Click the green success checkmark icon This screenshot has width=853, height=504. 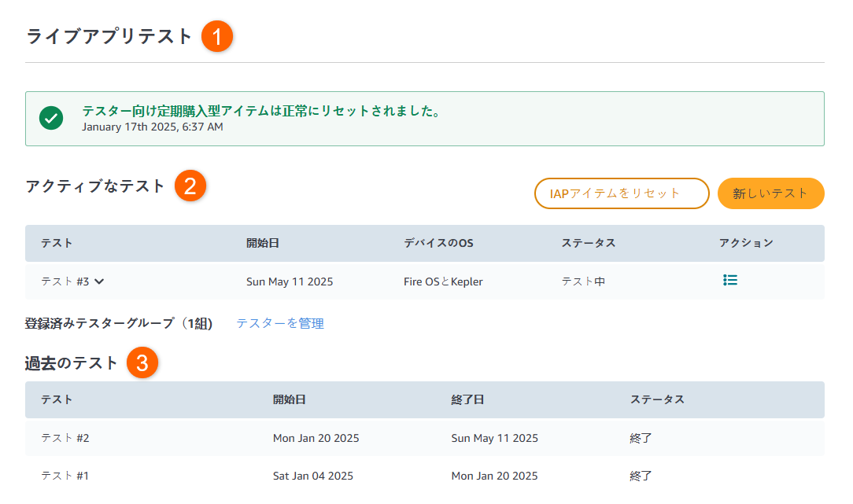pos(51,119)
